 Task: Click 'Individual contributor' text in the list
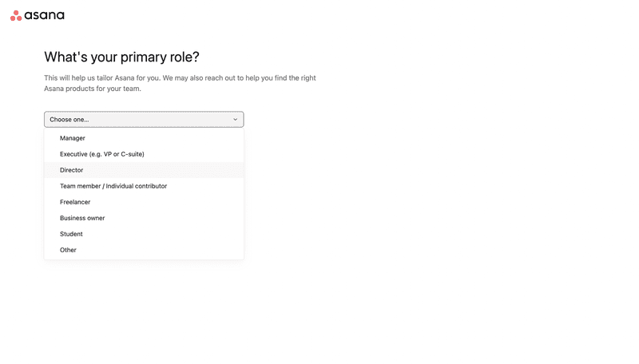pyautogui.click(x=137, y=186)
